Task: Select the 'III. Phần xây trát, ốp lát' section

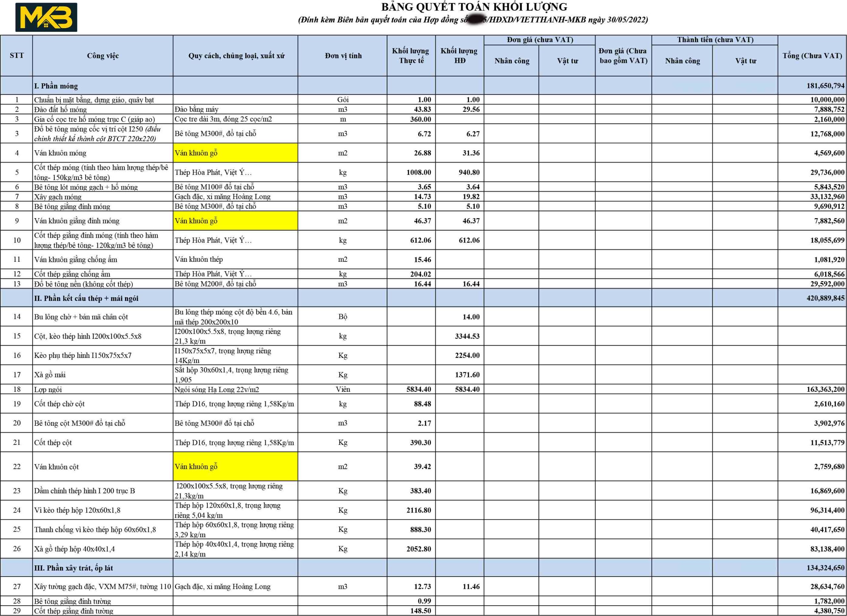Action: pos(73,568)
